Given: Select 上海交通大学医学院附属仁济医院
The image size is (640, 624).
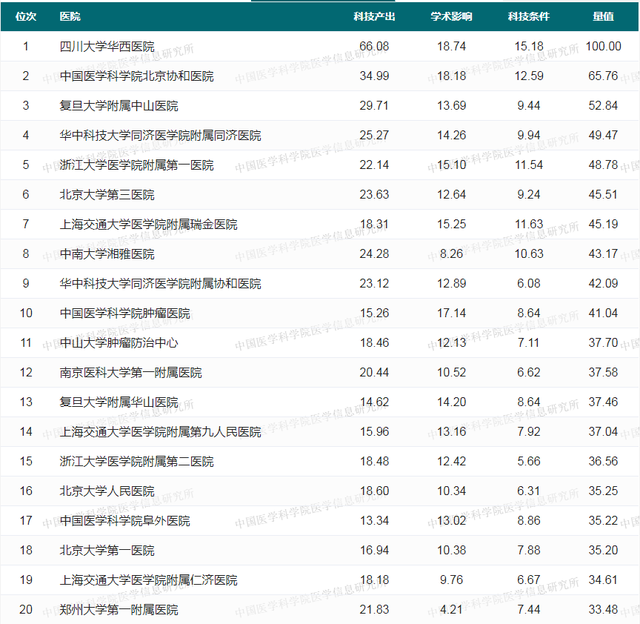Looking at the screenshot, I should [x=149, y=580].
